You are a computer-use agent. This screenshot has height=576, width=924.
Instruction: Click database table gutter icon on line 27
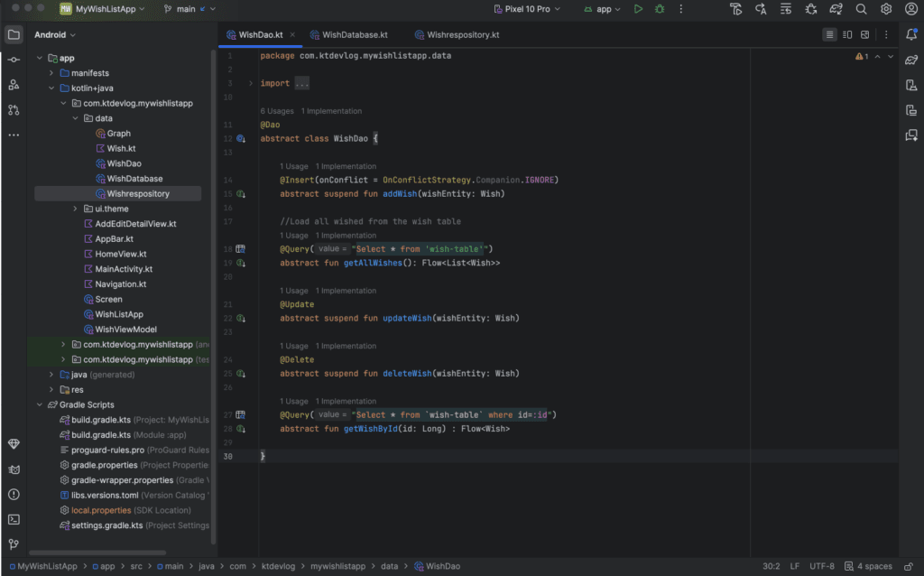240,415
